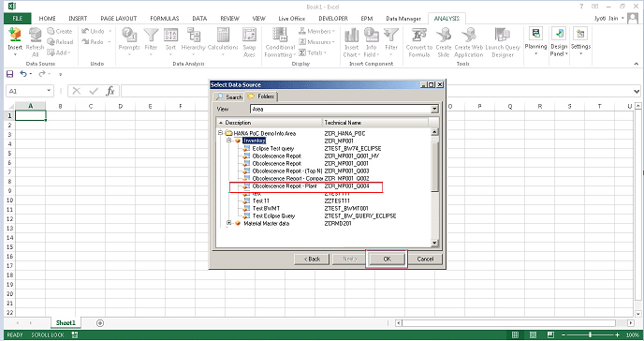The width and height of the screenshot is (644, 341).
Task: Click the ribbon Undo button in Undo group
Action: [94, 31]
